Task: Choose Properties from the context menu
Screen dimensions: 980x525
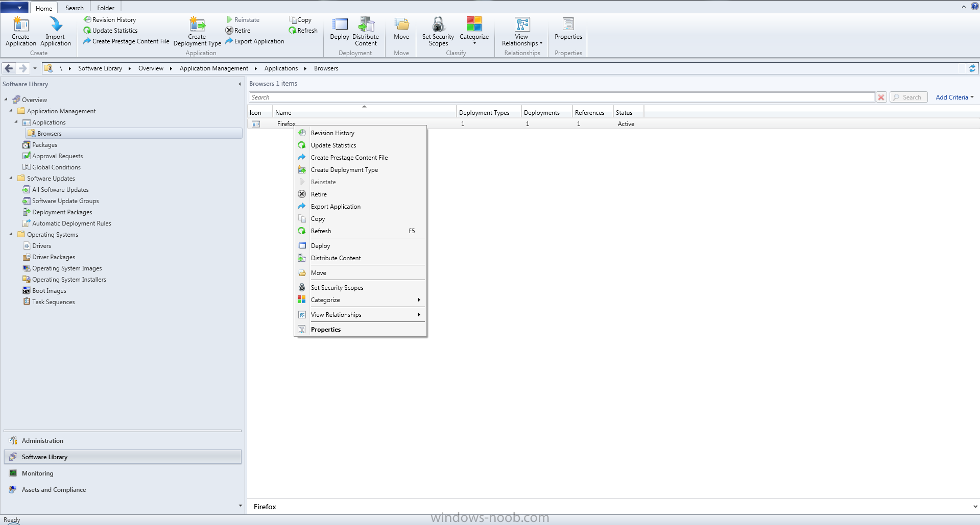Action: click(361, 329)
